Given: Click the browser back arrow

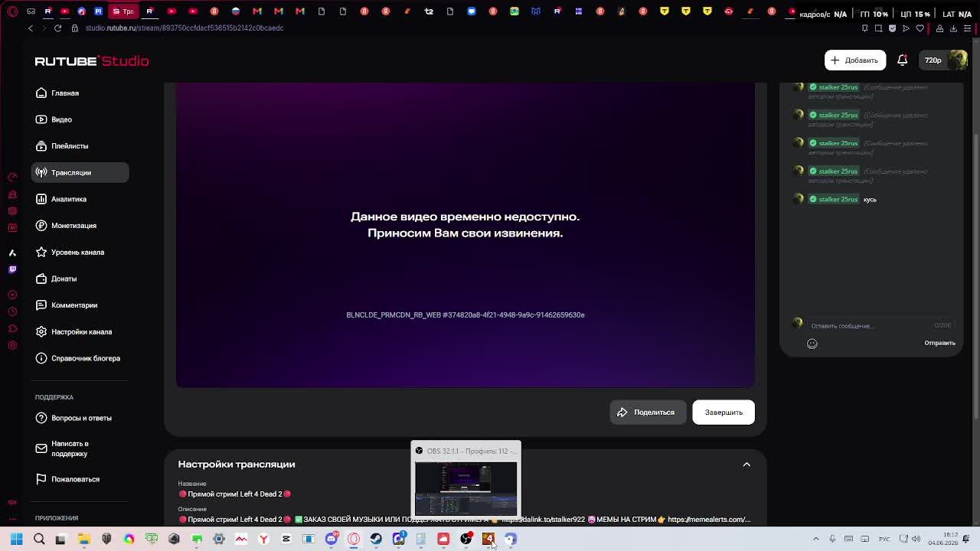Looking at the screenshot, I should pos(31,28).
